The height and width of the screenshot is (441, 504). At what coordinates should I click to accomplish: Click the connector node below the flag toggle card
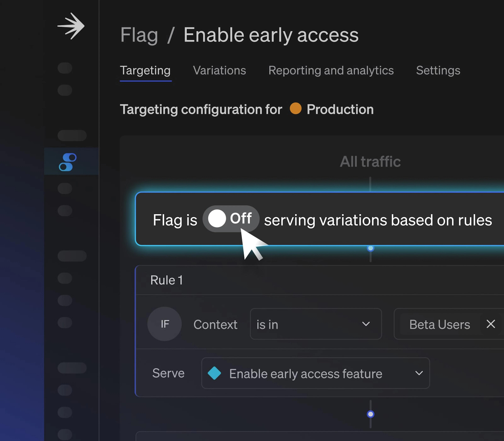coord(370,248)
